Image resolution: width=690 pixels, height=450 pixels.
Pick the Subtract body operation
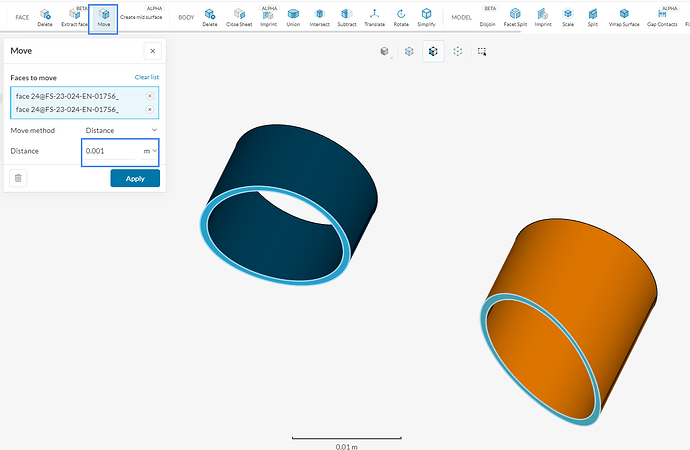pyautogui.click(x=346, y=16)
